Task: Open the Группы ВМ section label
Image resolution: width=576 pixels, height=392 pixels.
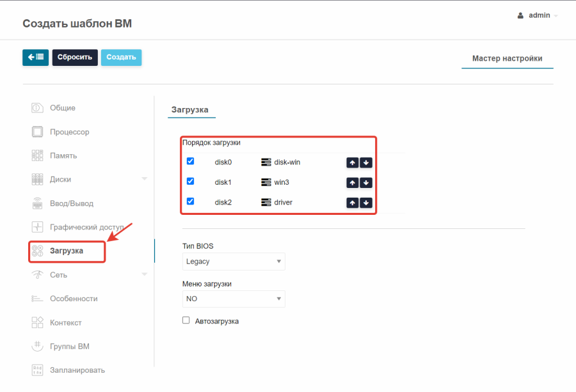Action: 70,347
